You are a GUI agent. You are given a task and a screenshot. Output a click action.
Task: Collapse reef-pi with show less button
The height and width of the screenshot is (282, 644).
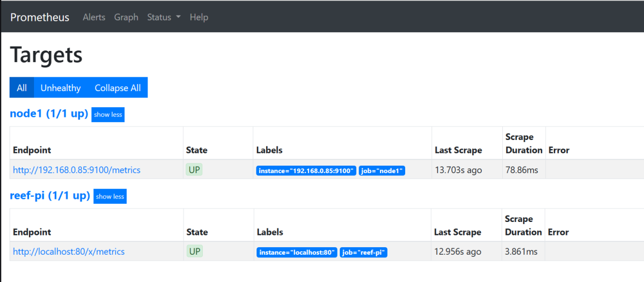110,197
